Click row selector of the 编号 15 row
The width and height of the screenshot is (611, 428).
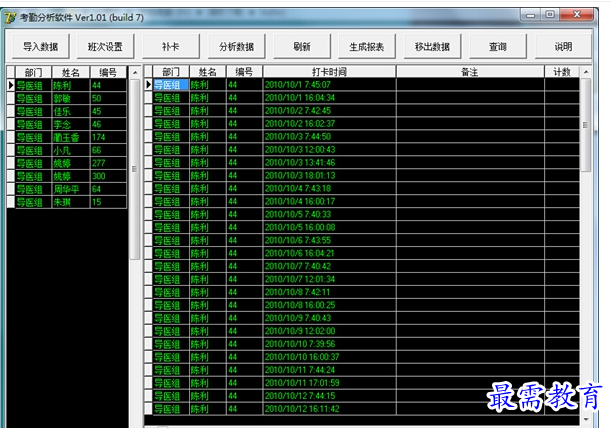tap(11, 202)
